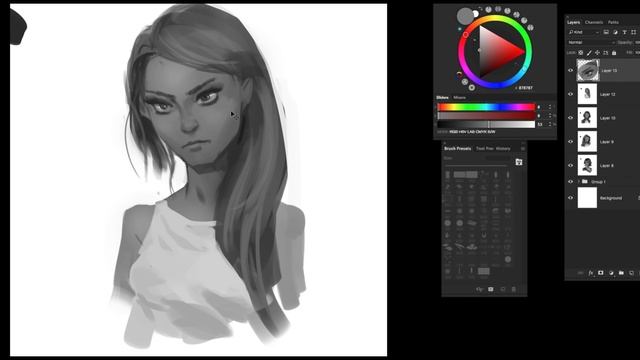The image size is (640, 360).
Task: Lock transparent pixels icon in Layers panel
Action: pyautogui.click(x=580, y=53)
